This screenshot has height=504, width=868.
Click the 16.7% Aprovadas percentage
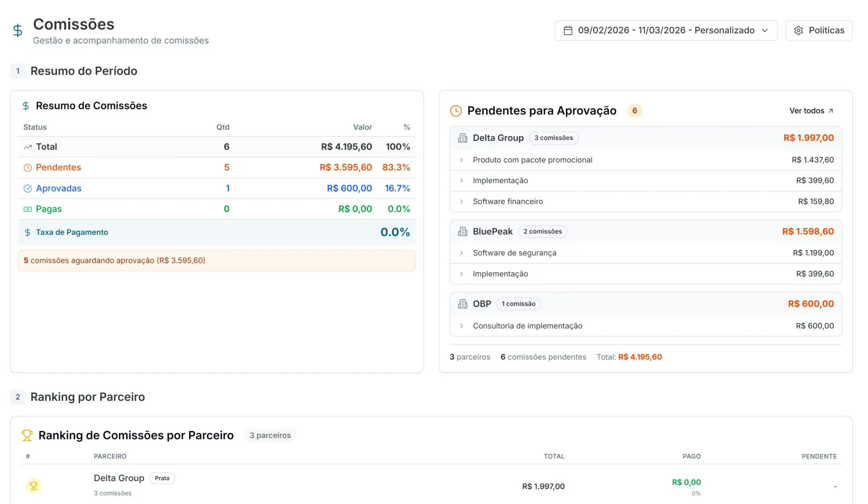pos(397,188)
